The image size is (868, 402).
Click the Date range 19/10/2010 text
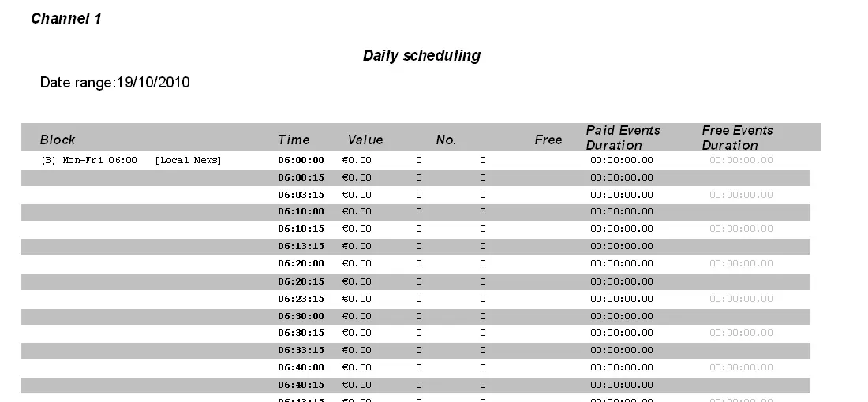(x=114, y=82)
